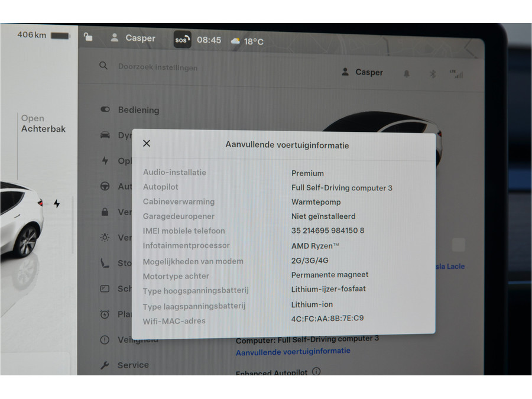The width and height of the screenshot is (532, 399).
Task: Click the Enhanced Autopilot info icon
Action: tap(316, 371)
